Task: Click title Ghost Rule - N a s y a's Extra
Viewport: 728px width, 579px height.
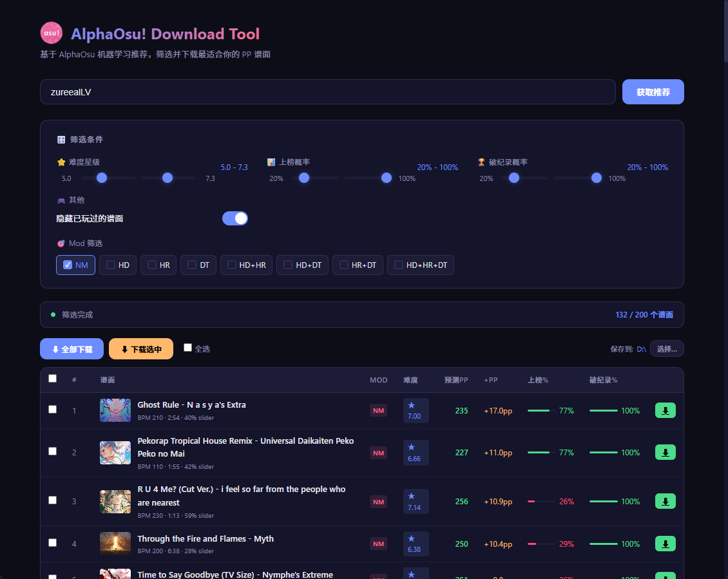Action: click(192, 405)
